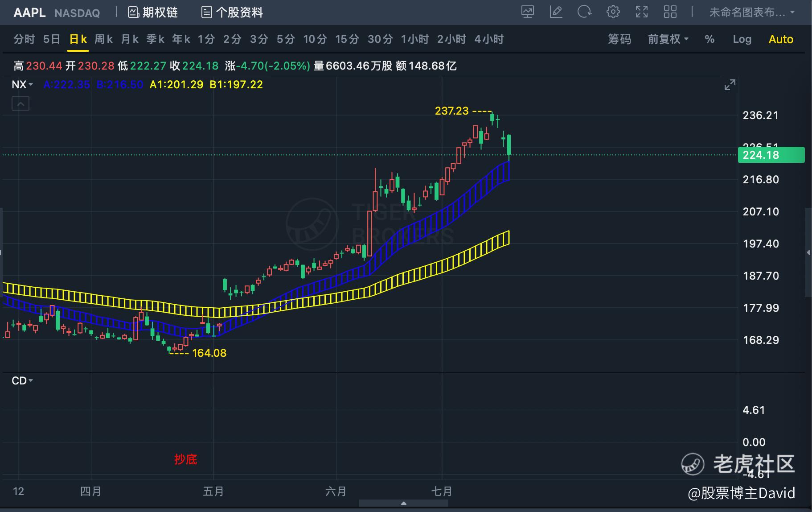Toggle the % percentage scale
The height and width of the screenshot is (512, 812).
(709, 39)
